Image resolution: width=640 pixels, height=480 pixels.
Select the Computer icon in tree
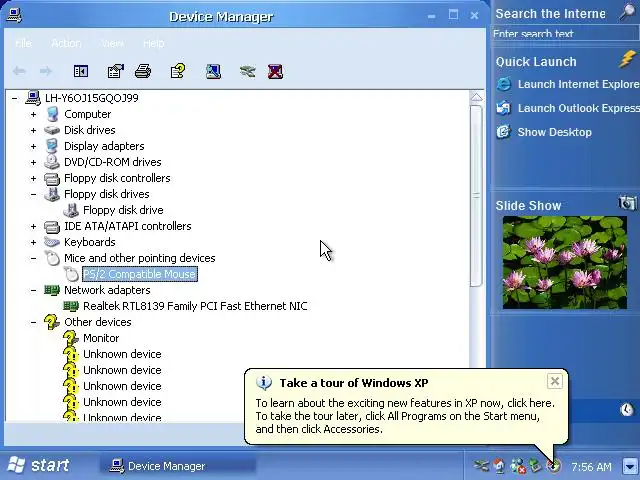52,114
